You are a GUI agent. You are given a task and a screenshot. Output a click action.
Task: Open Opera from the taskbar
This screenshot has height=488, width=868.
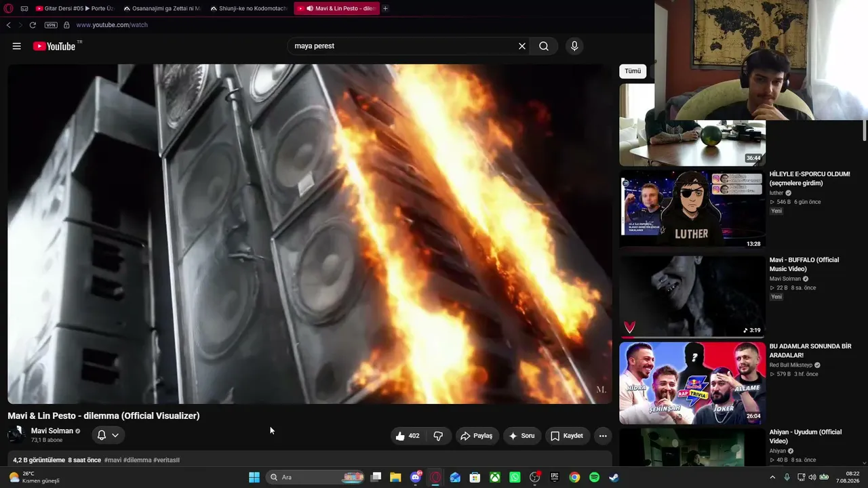[x=435, y=477]
